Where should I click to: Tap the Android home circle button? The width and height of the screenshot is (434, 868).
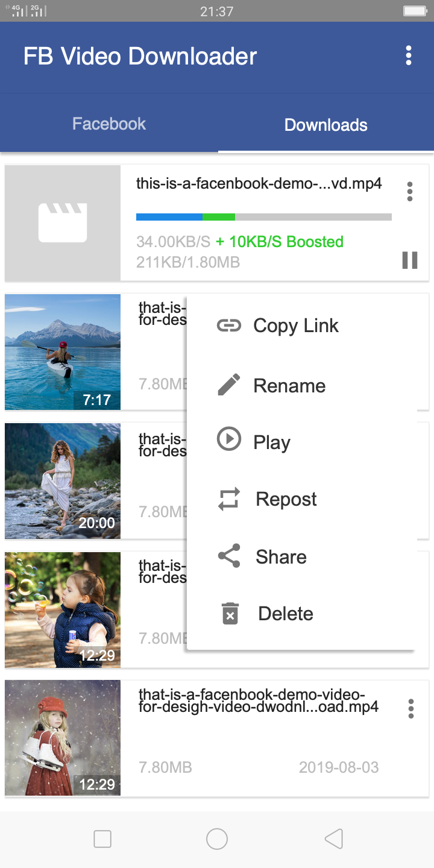217,839
